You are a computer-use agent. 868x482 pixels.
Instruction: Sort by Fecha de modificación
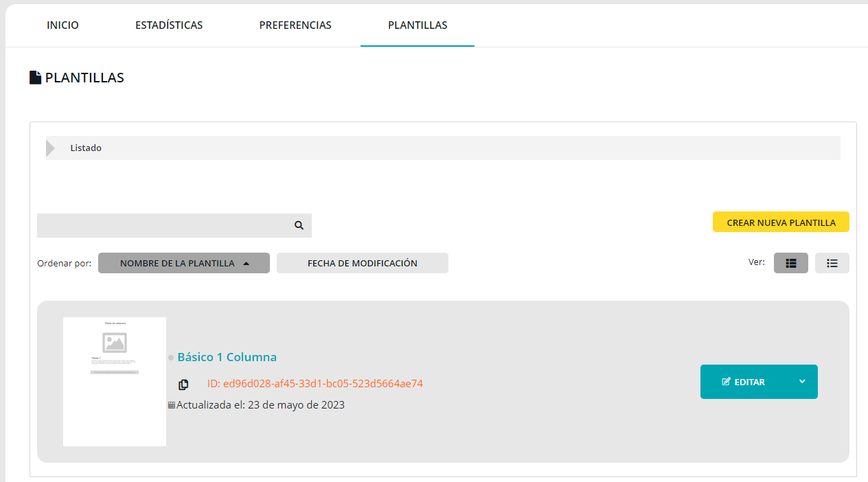[362, 263]
